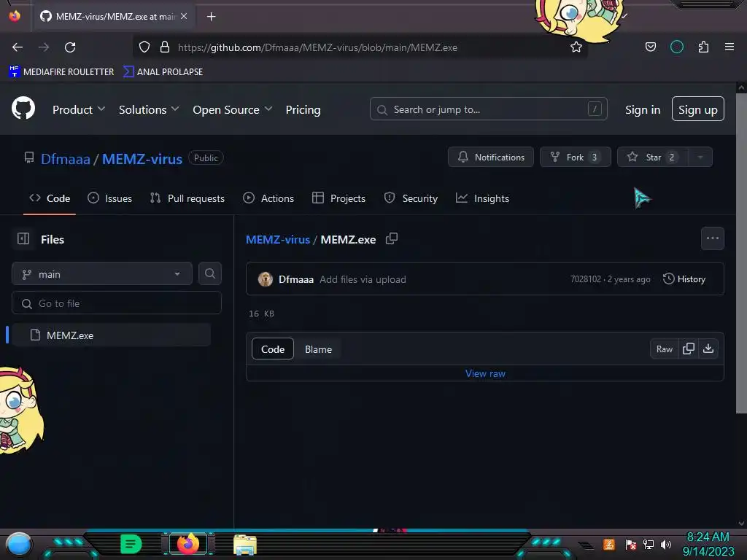Open the Dfmaaa owner link in header

pyautogui.click(x=65, y=158)
